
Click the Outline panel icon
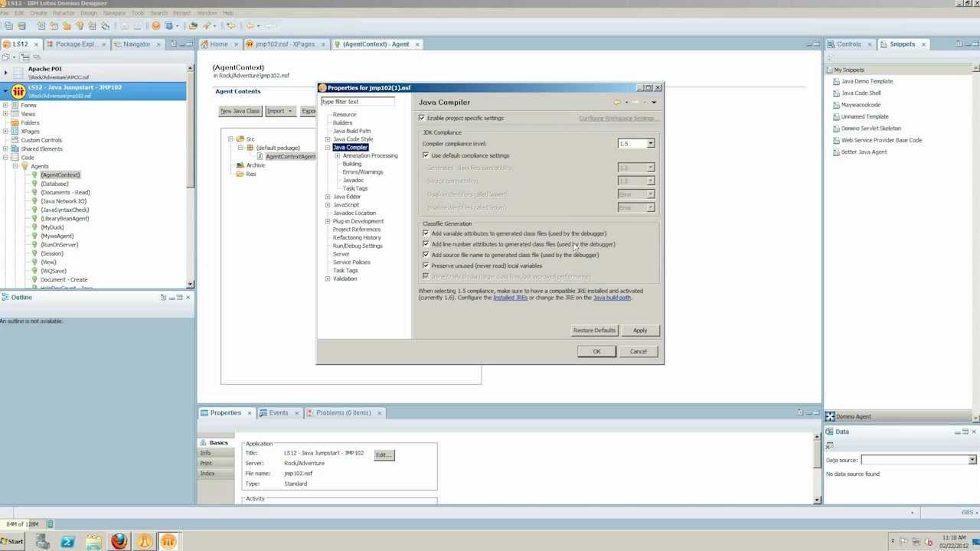pos(5,297)
